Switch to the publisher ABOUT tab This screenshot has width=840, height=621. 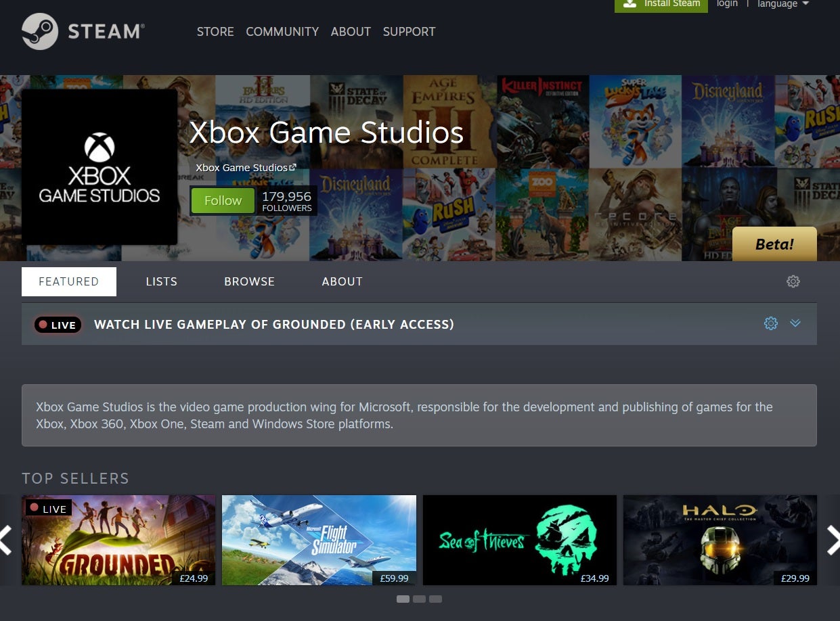pos(342,281)
